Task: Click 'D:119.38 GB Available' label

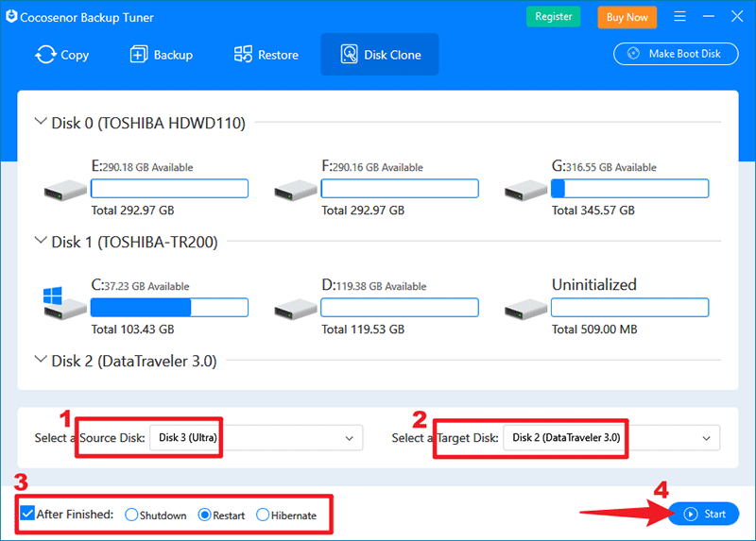Action: (374, 286)
